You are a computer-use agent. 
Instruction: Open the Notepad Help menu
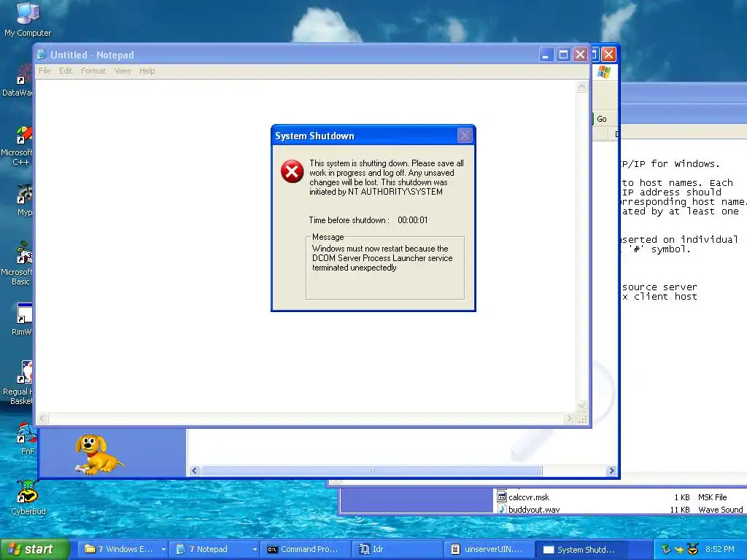click(x=147, y=71)
